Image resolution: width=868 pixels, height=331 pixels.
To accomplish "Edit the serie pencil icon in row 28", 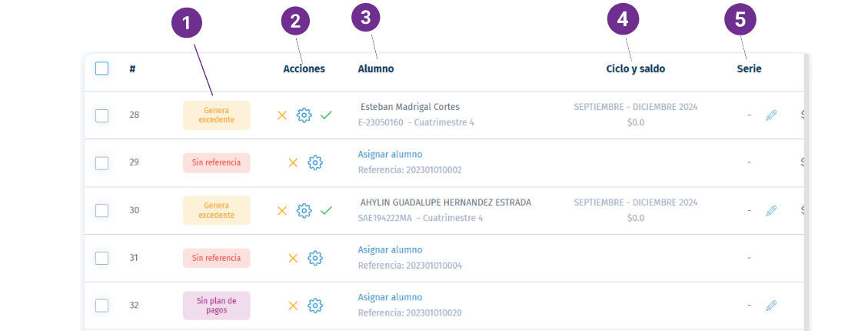I will point(771,115).
